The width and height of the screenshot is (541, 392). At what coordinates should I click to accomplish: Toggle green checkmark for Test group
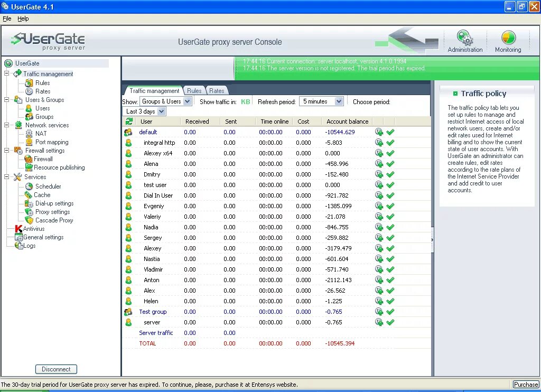(x=390, y=312)
